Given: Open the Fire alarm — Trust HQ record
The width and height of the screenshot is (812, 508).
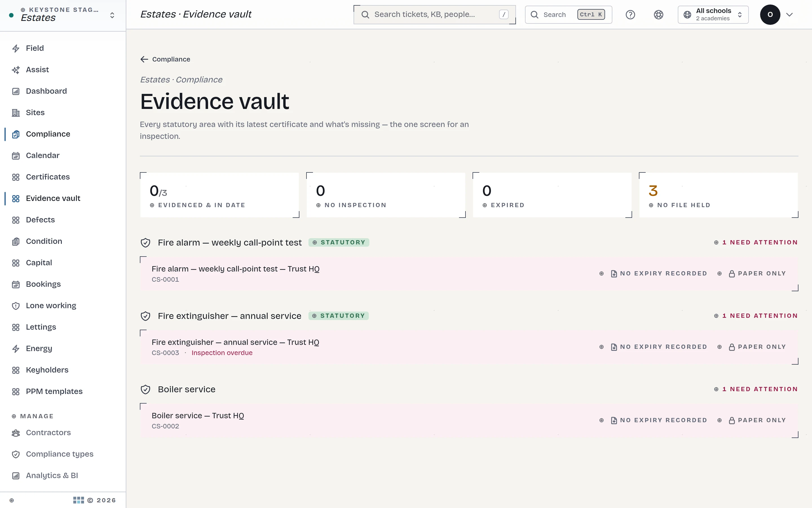Looking at the screenshot, I should pos(469,274).
